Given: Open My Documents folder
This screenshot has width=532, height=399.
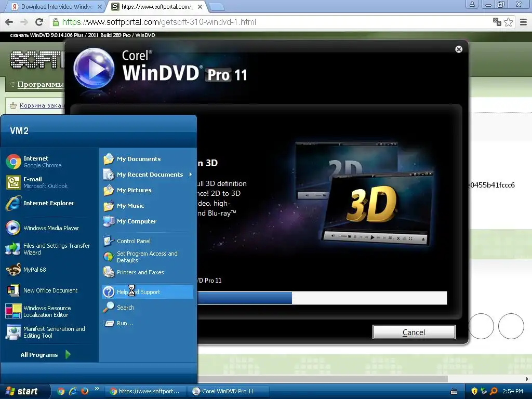Looking at the screenshot, I should pos(147,159).
